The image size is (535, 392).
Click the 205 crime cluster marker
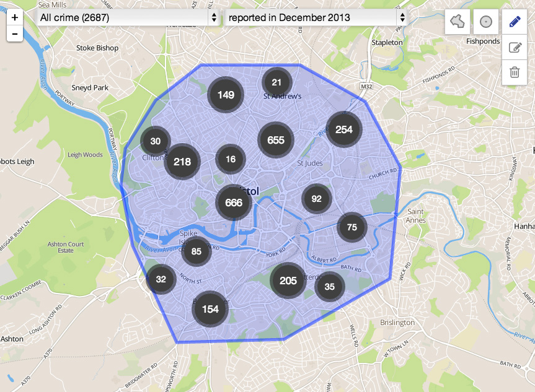pos(288,281)
